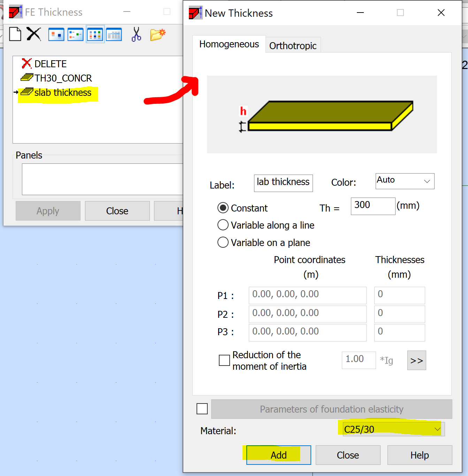Create a new thickness definition

[x=15, y=34]
